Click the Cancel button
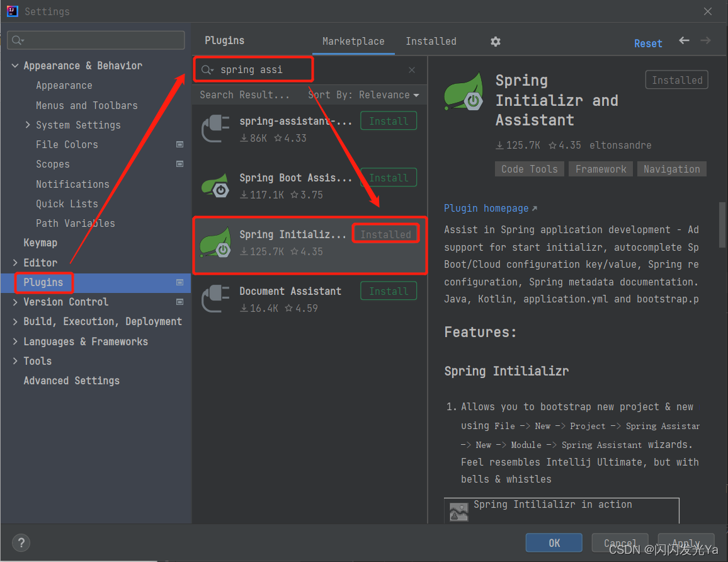 [x=620, y=542]
